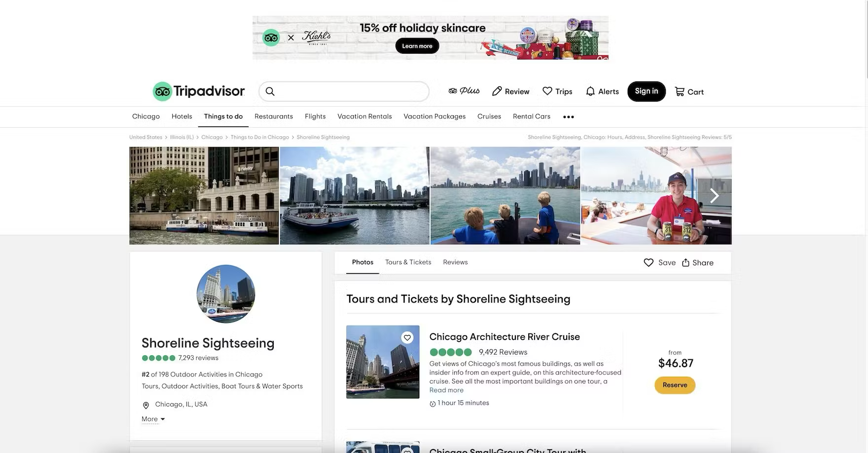
Task: Open Alerts bell notifications
Action: point(590,91)
